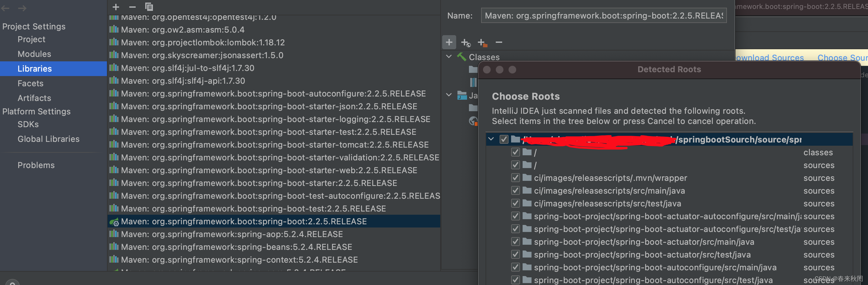Collapse detected roots top path node
Image resolution: width=868 pixels, height=285 pixels.
pyautogui.click(x=491, y=139)
